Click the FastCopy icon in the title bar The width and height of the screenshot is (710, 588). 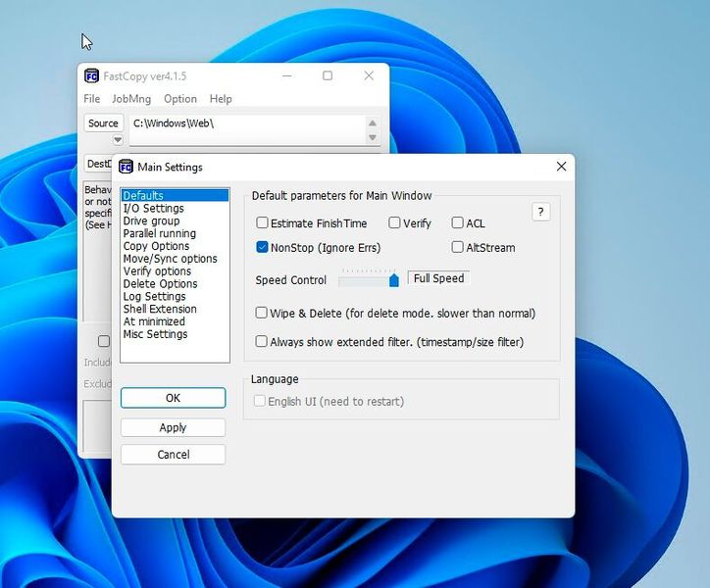91,76
